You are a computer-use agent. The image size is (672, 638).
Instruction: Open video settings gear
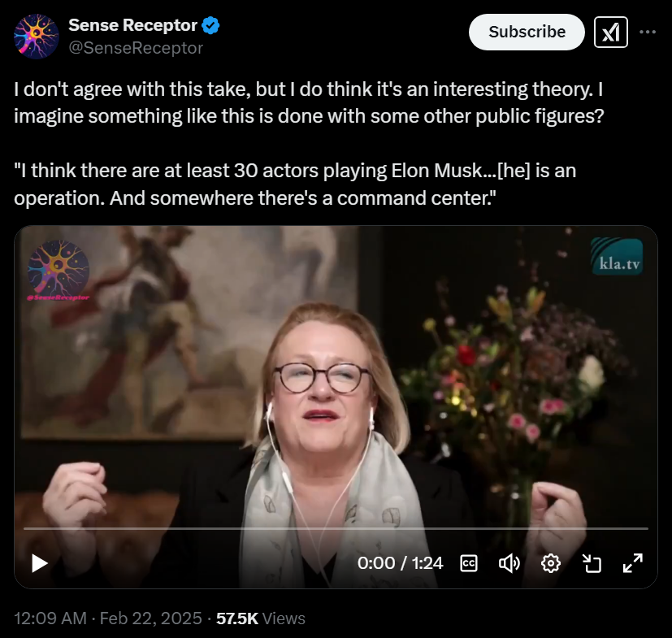pyautogui.click(x=550, y=563)
